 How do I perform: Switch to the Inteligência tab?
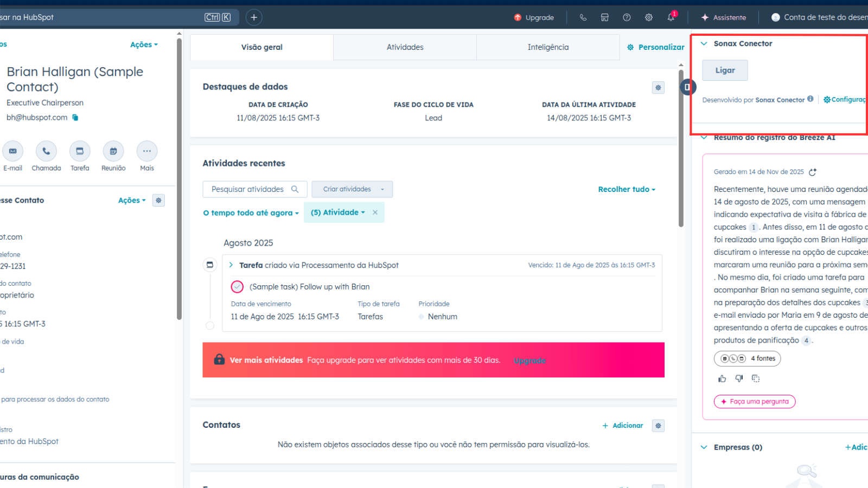(548, 47)
